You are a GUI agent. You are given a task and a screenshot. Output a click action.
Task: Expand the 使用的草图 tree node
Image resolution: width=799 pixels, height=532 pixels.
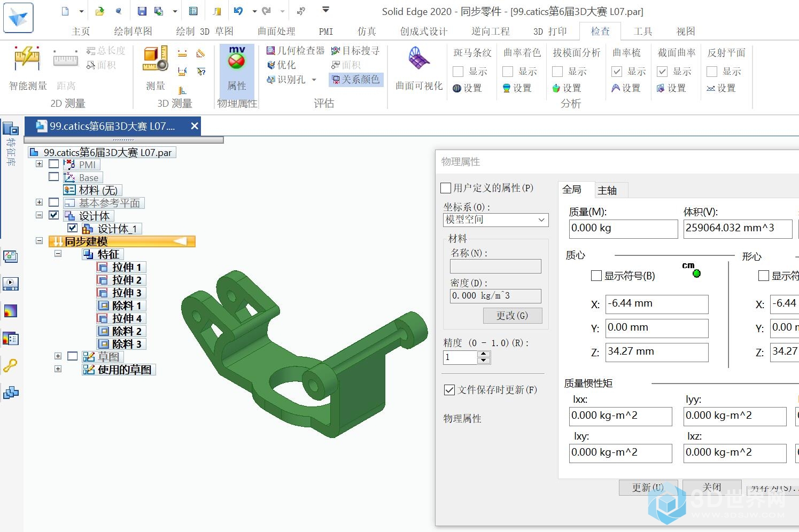click(x=58, y=369)
